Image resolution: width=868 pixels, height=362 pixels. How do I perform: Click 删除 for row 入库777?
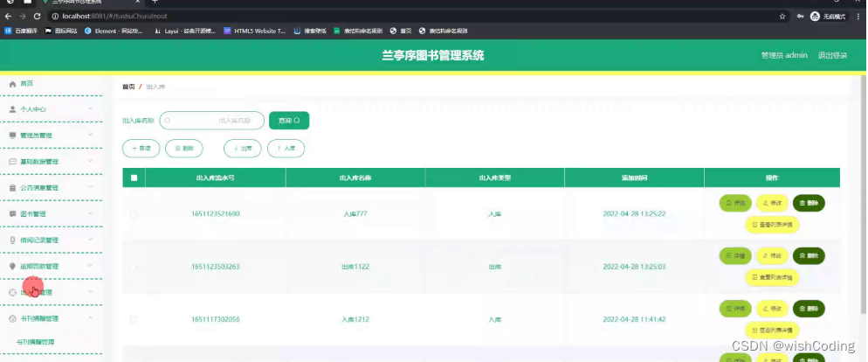[809, 204]
